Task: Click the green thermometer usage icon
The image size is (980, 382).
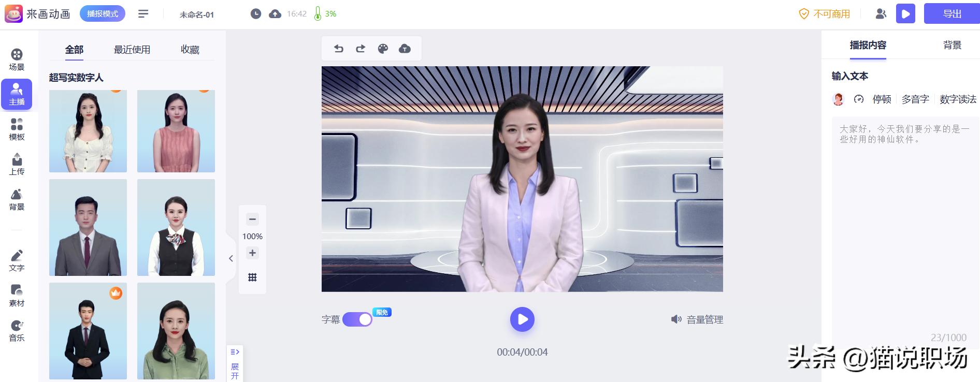Action: (318, 14)
